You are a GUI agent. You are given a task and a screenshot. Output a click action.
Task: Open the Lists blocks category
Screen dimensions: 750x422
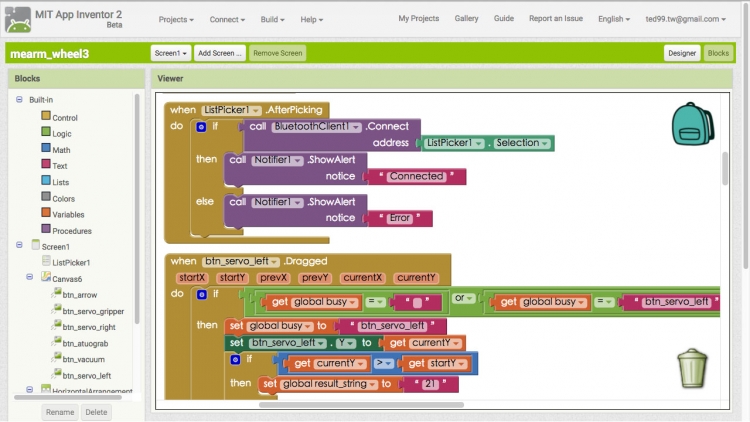tap(61, 182)
